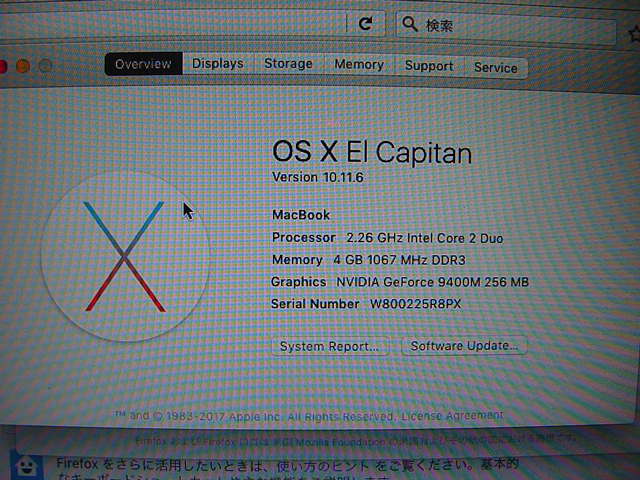640x480 pixels.
Task: Go to the Support tab
Action: point(429,66)
